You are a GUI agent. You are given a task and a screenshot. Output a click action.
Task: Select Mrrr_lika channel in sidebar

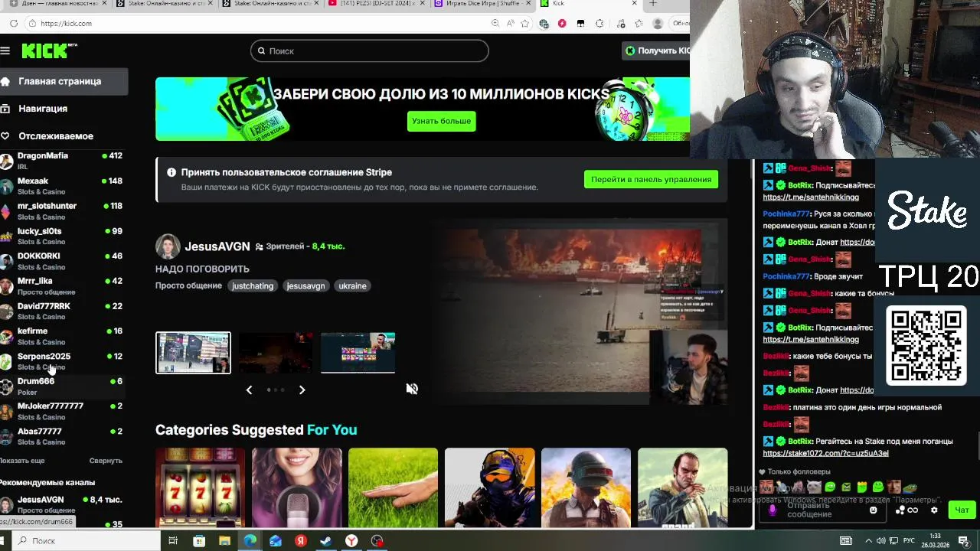coord(61,286)
